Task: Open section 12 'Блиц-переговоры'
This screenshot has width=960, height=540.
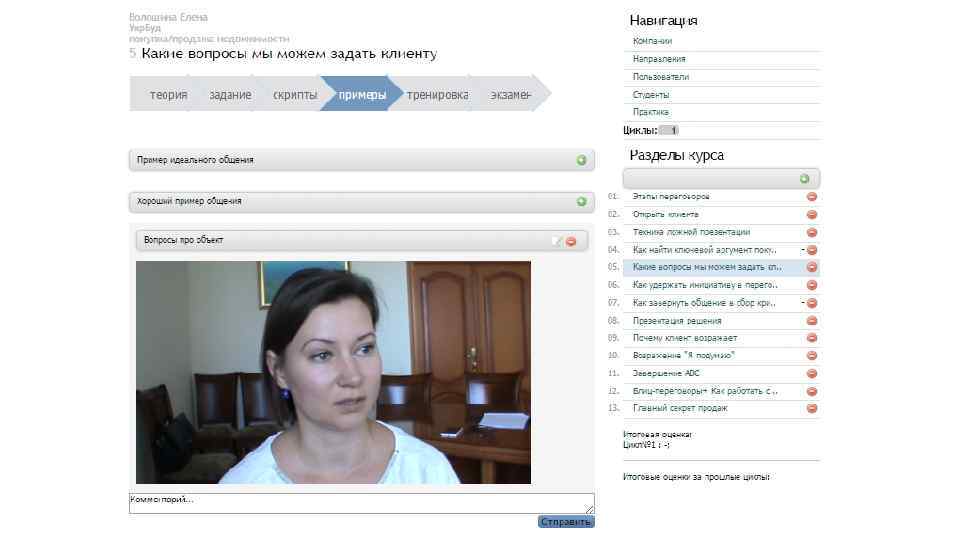Action: 705,391
